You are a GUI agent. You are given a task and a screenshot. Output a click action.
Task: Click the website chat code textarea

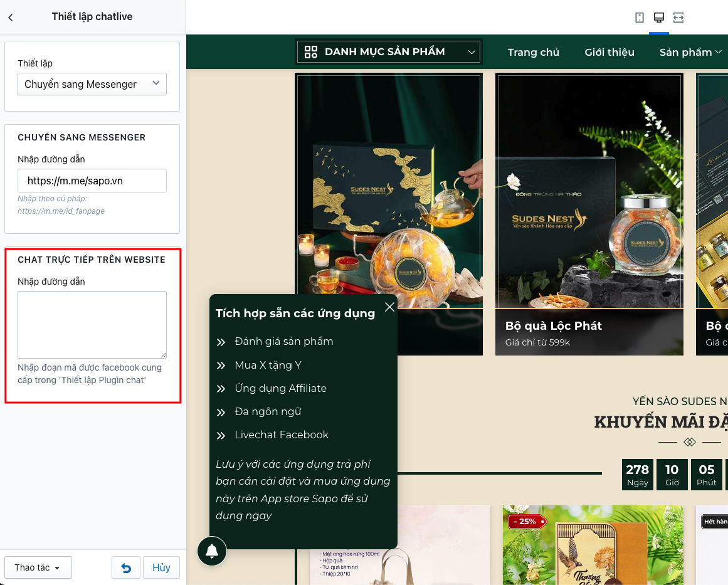pos(92,325)
